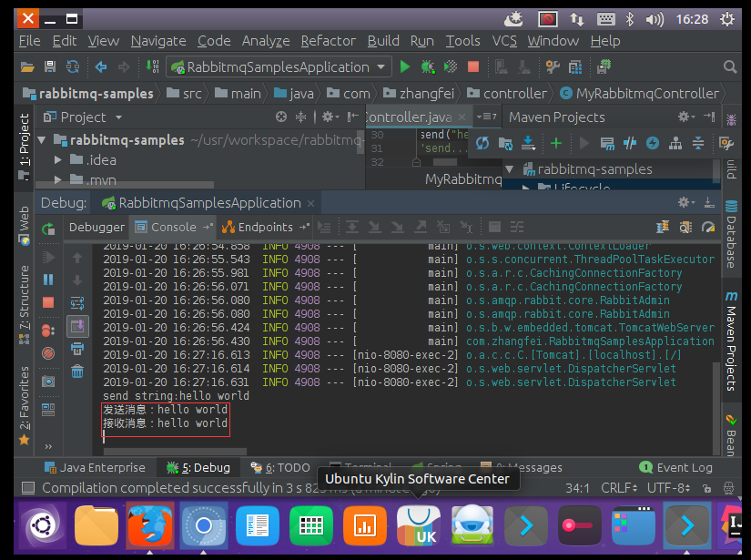The height and width of the screenshot is (560, 751).
Task: Expand the .mvn folder
Action: 58,180
